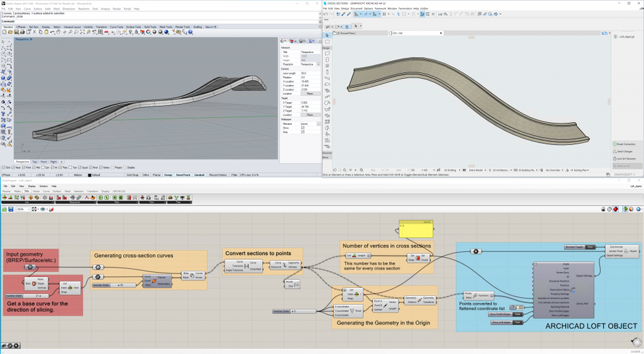This screenshot has height=354, width=644.
Task: Open the Grasshopper zoom percentage dropdown
Action: tap(28, 209)
